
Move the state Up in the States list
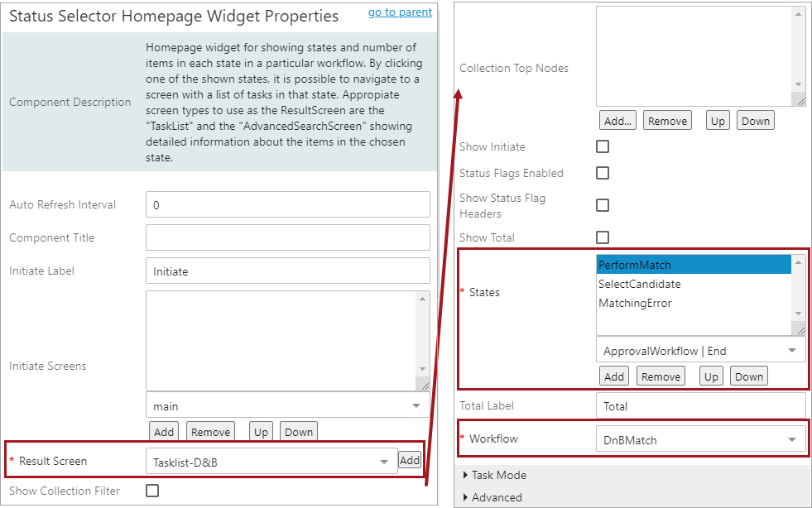pyautogui.click(x=711, y=376)
